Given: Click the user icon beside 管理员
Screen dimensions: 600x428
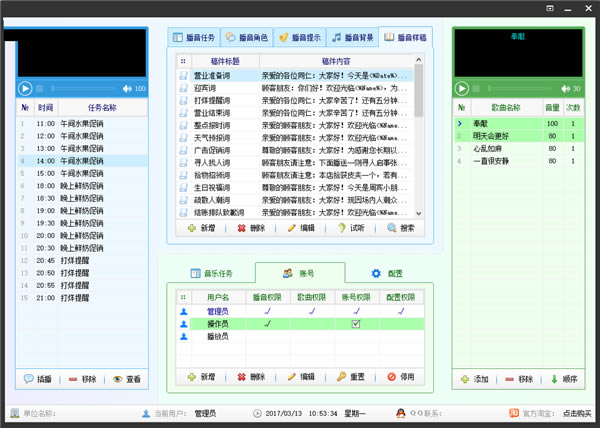Looking at the screenshot, I should (x=184, y=312).
